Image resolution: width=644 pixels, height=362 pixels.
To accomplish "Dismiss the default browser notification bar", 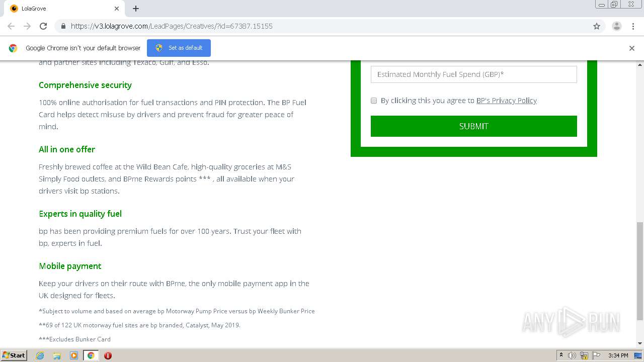I will click(632, 48).
